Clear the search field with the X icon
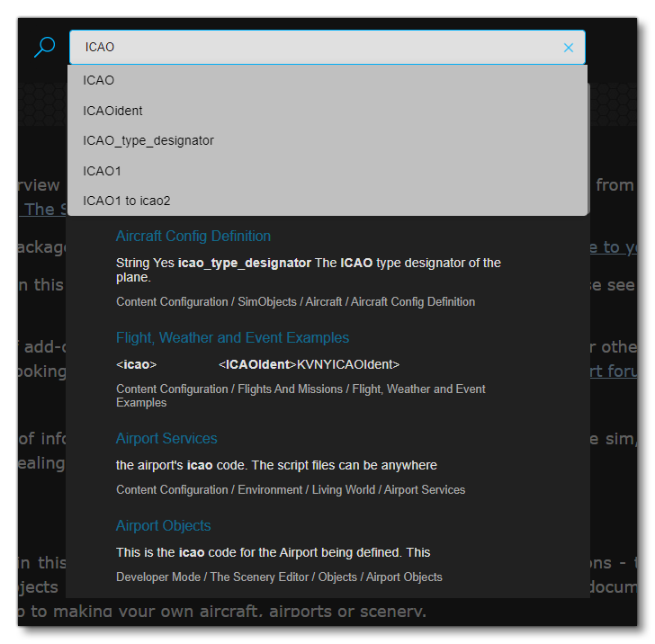The height and width of the screenshot is (644, 655). coord(568,48)
